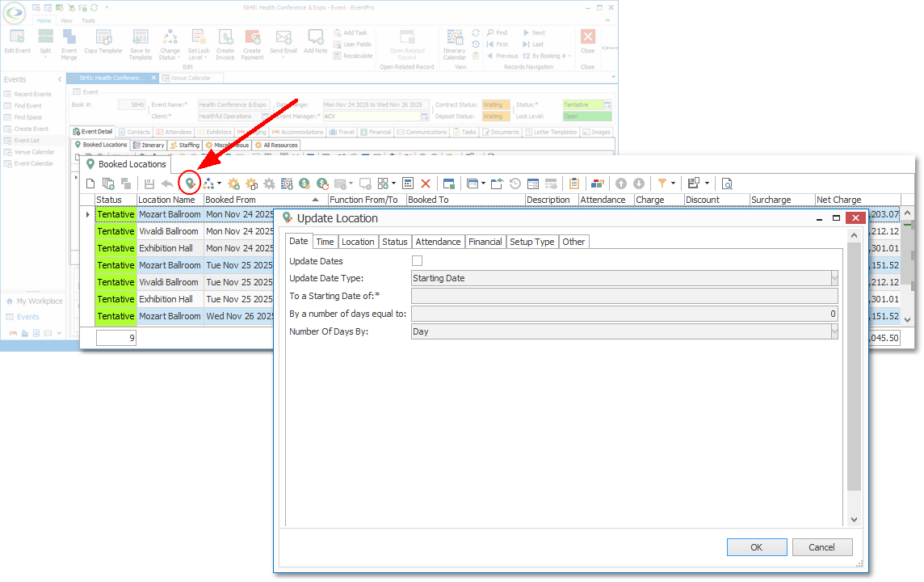Confirm the dialog with the OK button
The width and height of the screenshot is (924, 582).
point(757,547)
